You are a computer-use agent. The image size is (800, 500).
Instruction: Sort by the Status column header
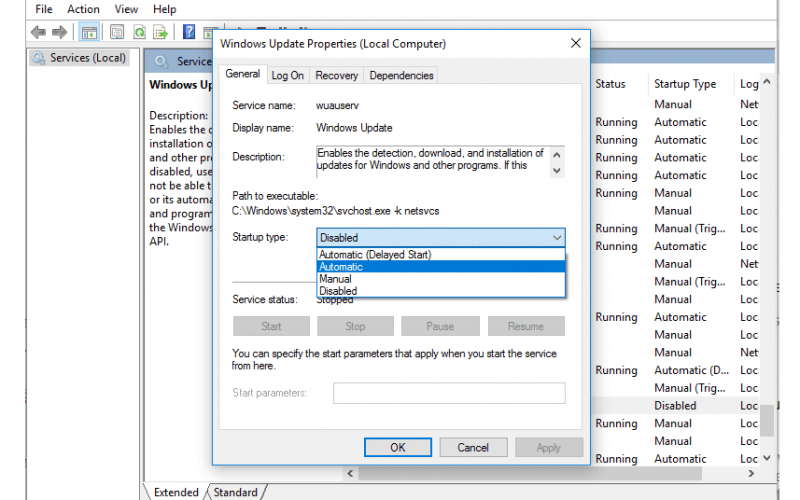(x=610, y=84)
